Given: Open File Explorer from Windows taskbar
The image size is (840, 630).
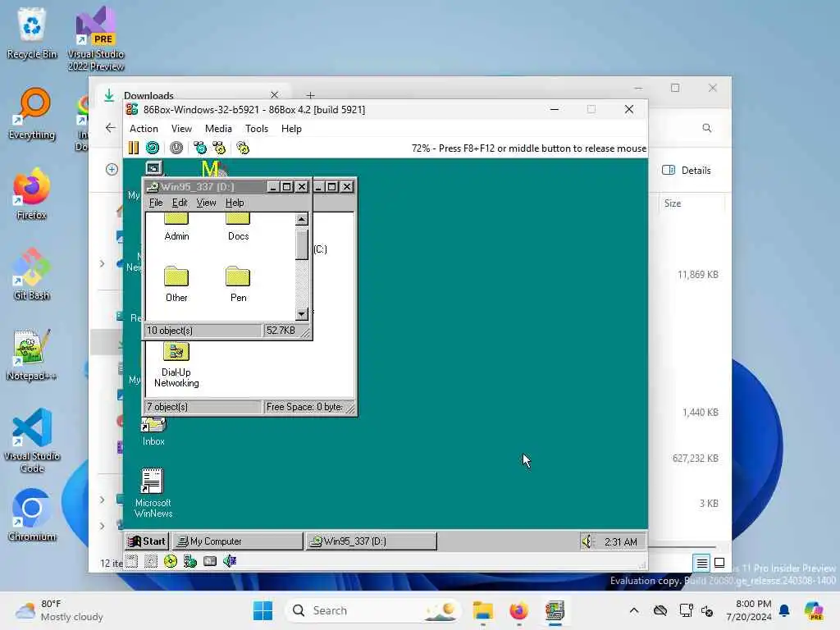Looking at the screenshot, I should coord(483,610).
